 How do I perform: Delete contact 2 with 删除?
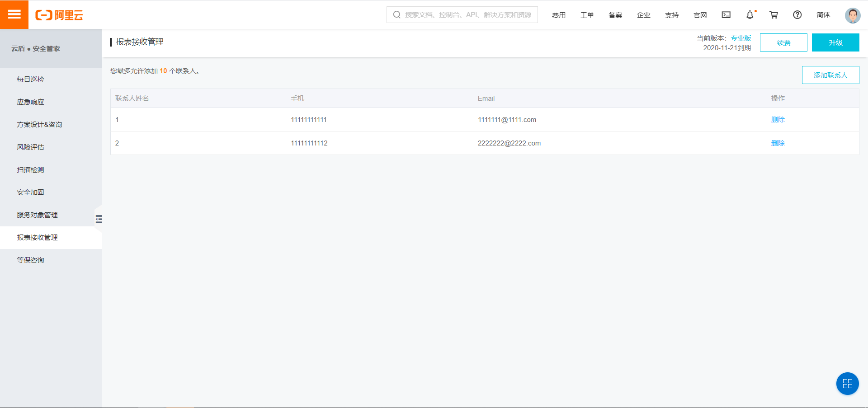[778, 143]
